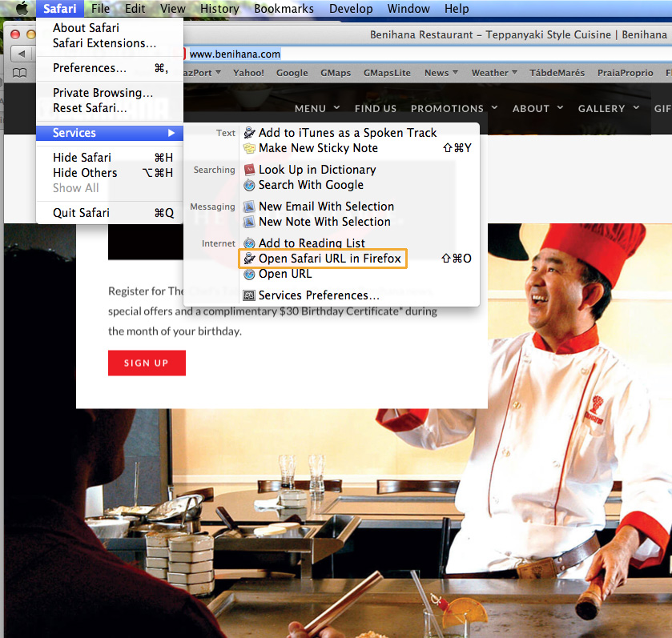Choose Quit Safari
Image resolution: width=672 pixels, height=638 pixels.
[110, 213]
